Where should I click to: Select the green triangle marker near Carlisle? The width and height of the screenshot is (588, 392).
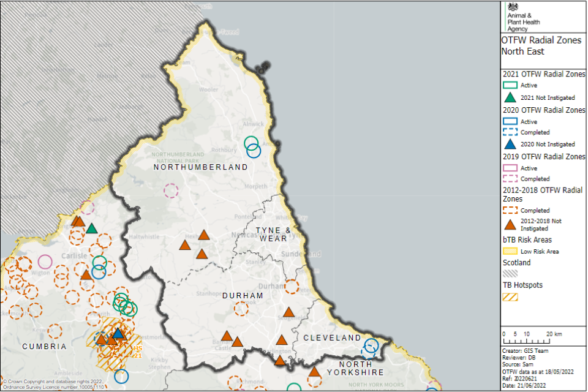(x=91, y=228)
